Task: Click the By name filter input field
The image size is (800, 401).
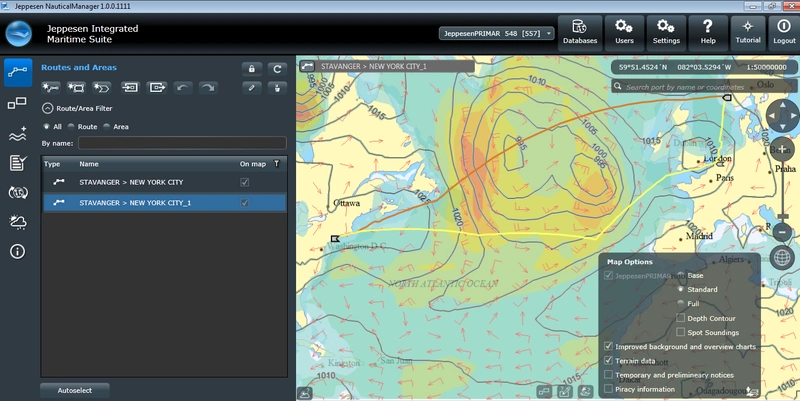Action: coord(182,143)
